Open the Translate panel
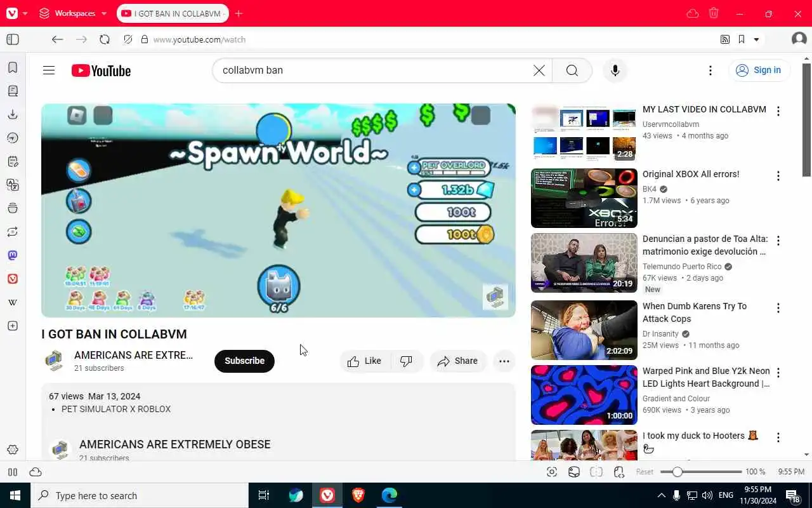Image resolution: width=812 pixels, height=508 pixels. pos(13,185)
